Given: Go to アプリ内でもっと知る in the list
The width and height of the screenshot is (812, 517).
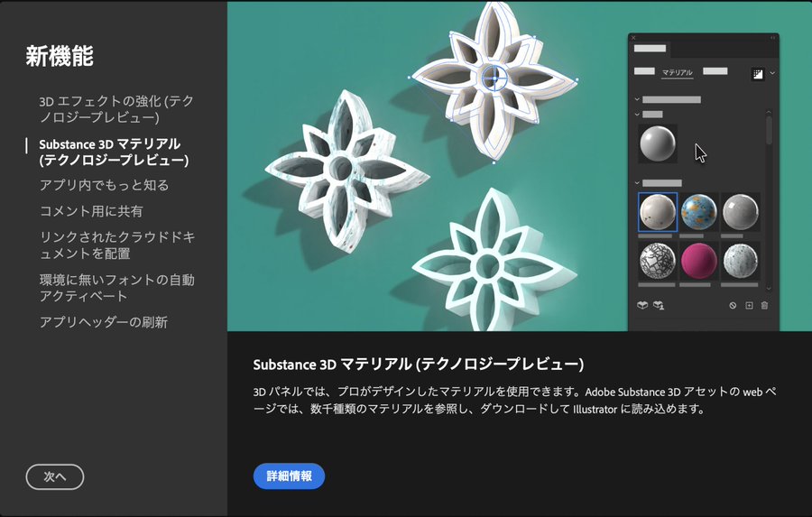Looking at the screenshot, I should [104, 185].
